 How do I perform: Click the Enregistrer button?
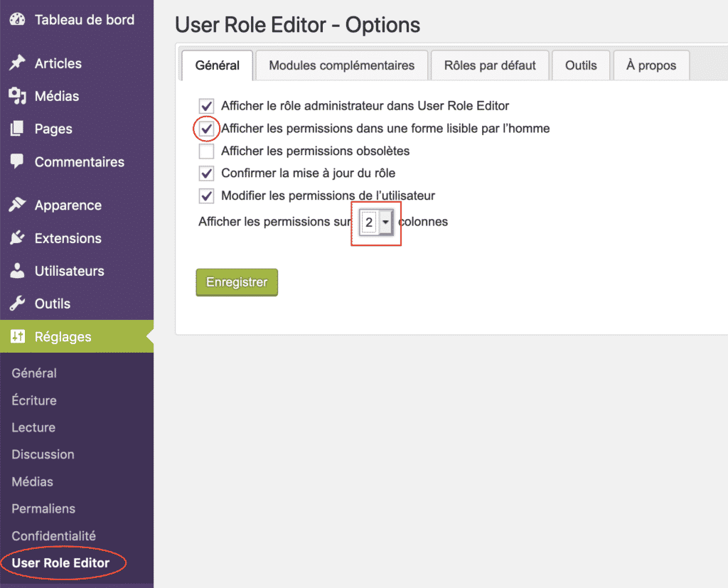(236, 282)
